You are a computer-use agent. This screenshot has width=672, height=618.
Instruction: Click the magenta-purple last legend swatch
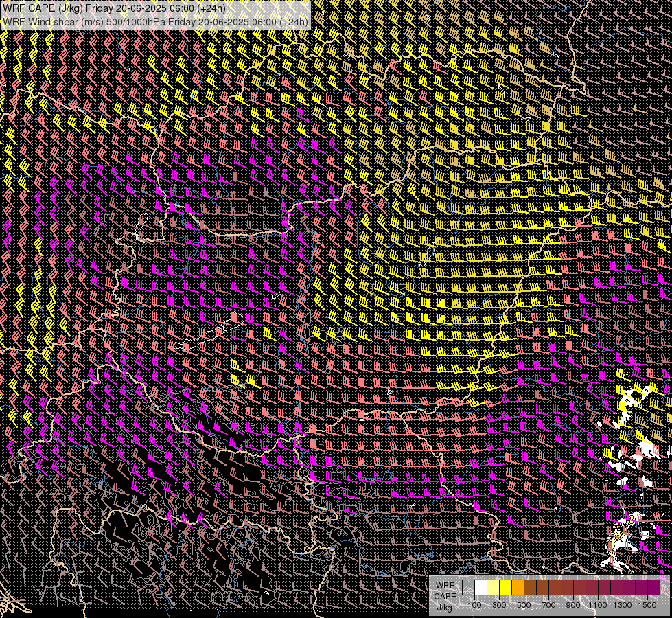[x=653, y=587]
